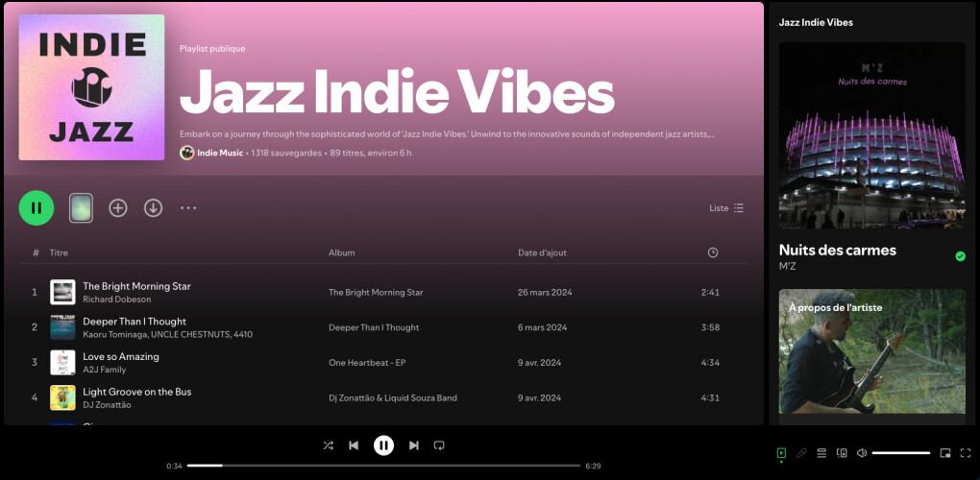This screenshot has width=980, height=480.
Task: Add playlist to your library plus icon
Action: pos(118,208)
